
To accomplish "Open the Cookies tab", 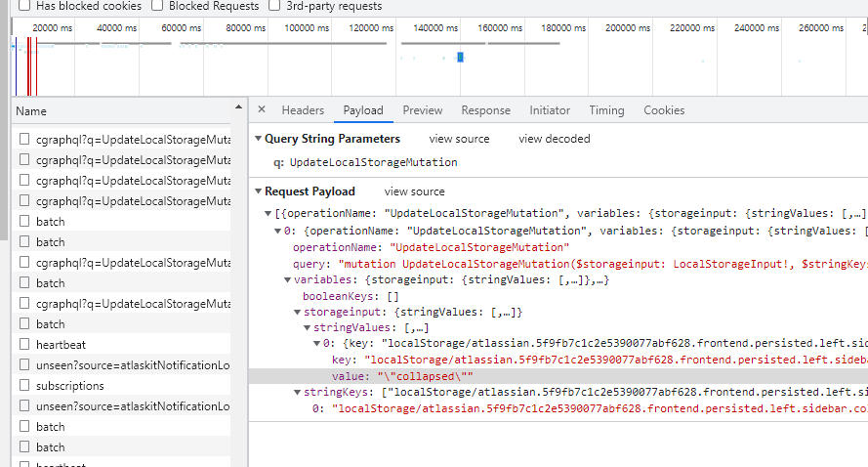I will click(x=664, y=110).
